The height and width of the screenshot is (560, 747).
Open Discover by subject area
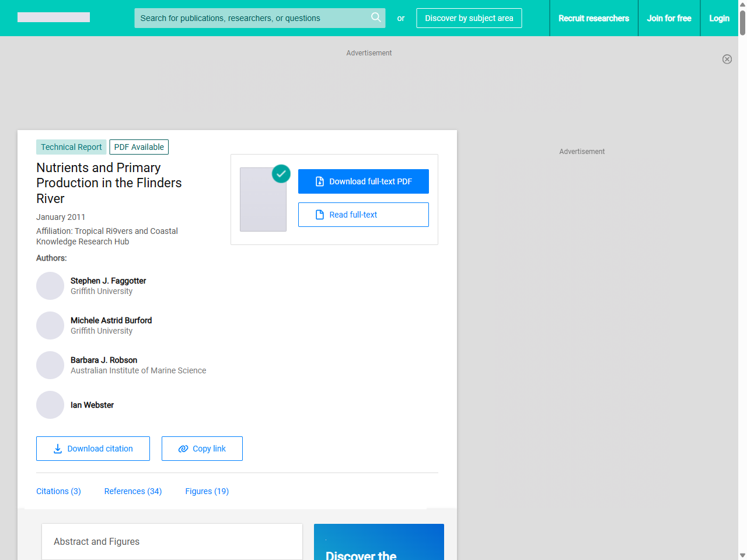[x=469, y=18]
